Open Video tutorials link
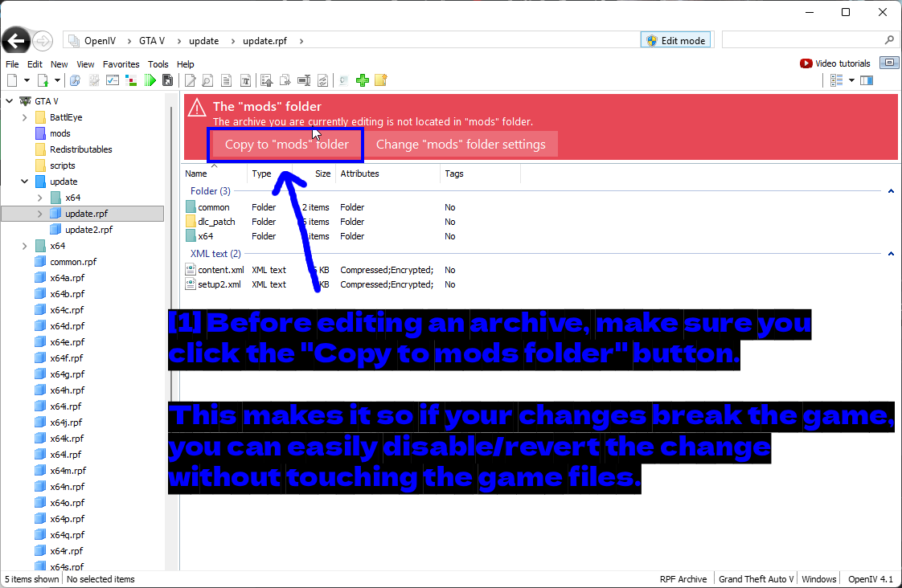902x588 pixels. coord(843,63)
